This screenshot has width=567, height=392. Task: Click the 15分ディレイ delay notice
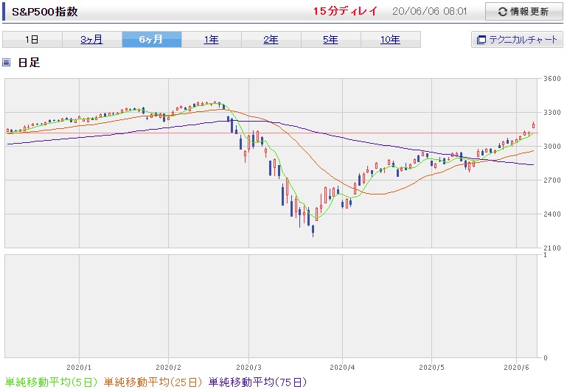(x=345, y=11)
